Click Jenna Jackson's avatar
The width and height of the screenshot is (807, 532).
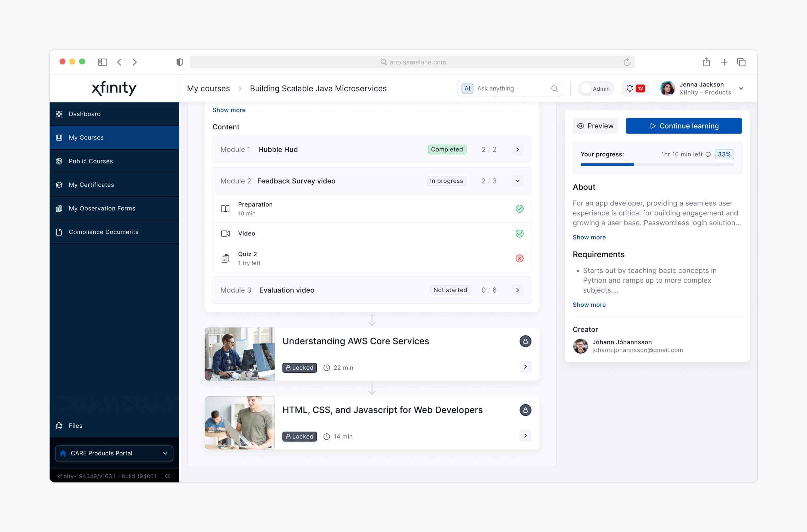click(x=667, y=89)
